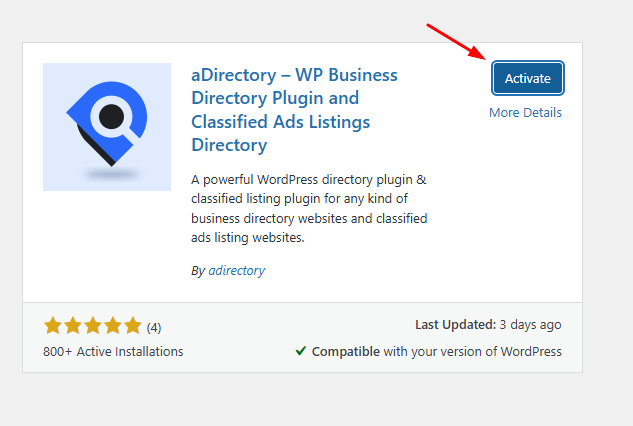Screen dimensions: 633x426
Task: Click the first rating star
Action: click(x=53, y=326)
